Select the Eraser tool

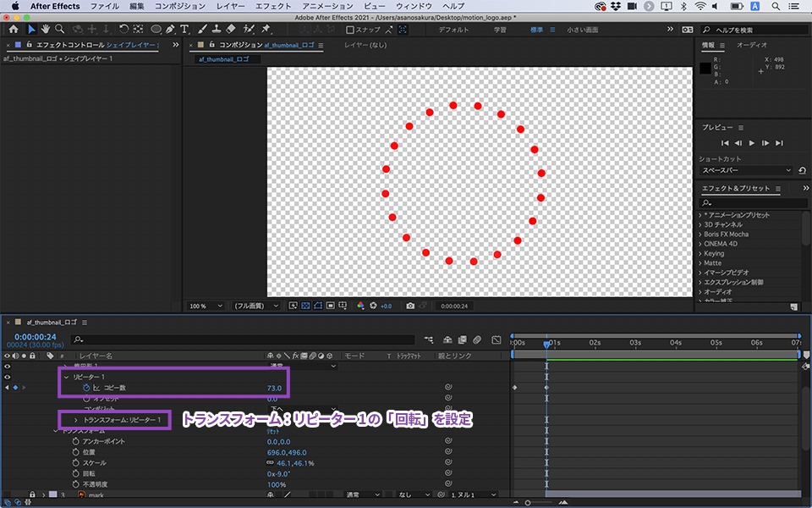click(x=231, y=30)
